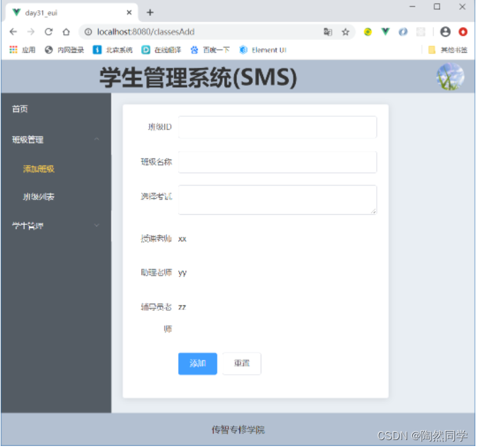Click the greyed-out extension icon
The height and width of the screenshot is (448, 478).
tap(422, 32)
